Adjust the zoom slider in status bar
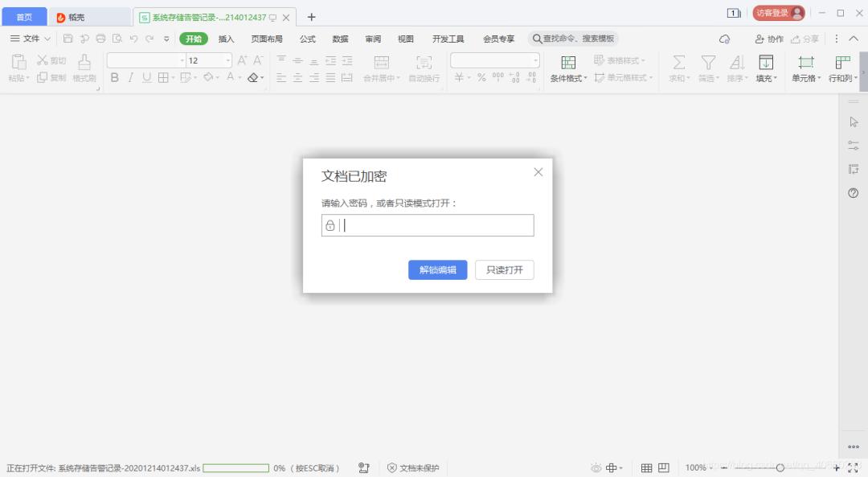The height and width of the screenshot is (477, 868). pos(778,467)
